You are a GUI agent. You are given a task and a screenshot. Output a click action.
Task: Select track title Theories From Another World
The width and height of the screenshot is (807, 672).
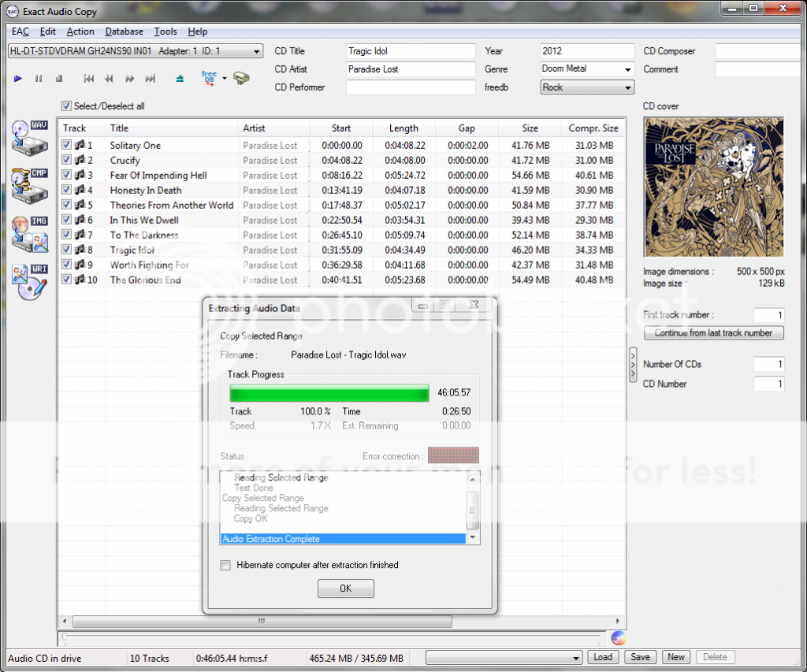click(x=171, y=205)
